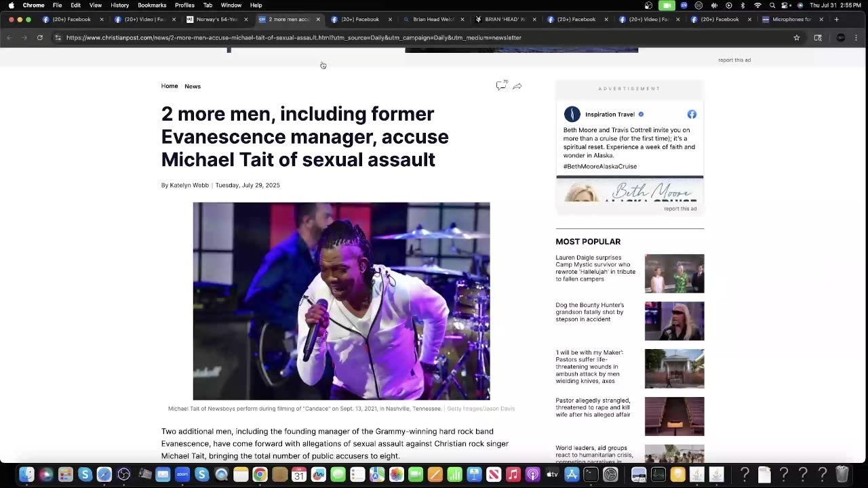Switch to the Microphones tab

[792, 20]
